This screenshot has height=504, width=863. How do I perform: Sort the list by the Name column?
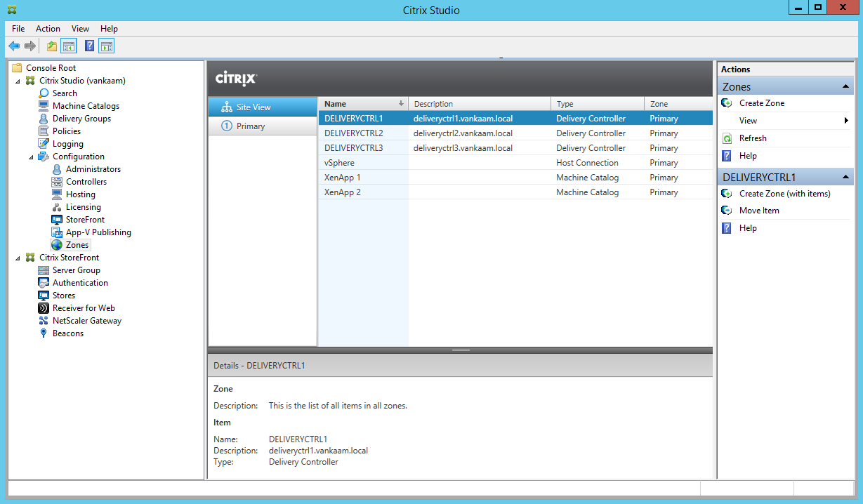click(363, 104)
